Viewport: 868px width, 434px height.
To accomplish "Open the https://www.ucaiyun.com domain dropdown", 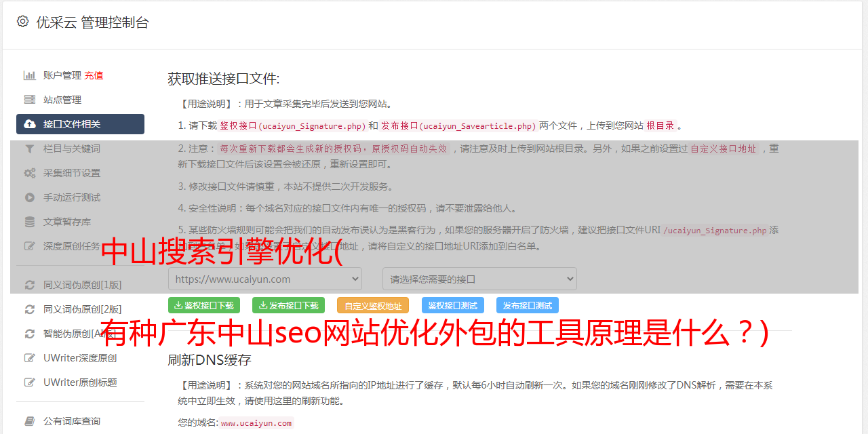I will [x=265, y=279].
